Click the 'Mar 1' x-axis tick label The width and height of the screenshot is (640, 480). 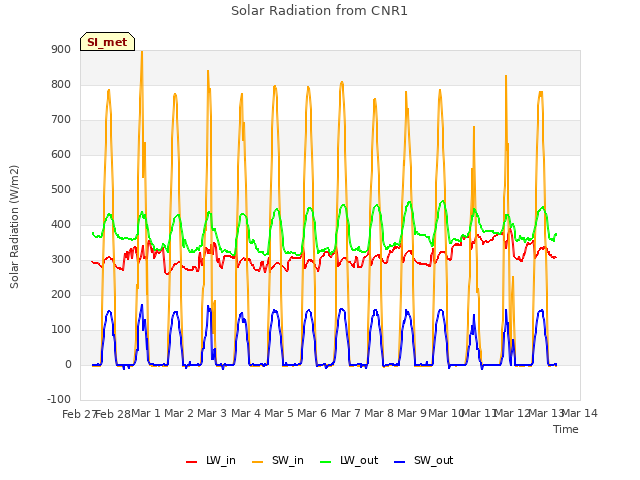pyautogui.click(x=146, y=413)
